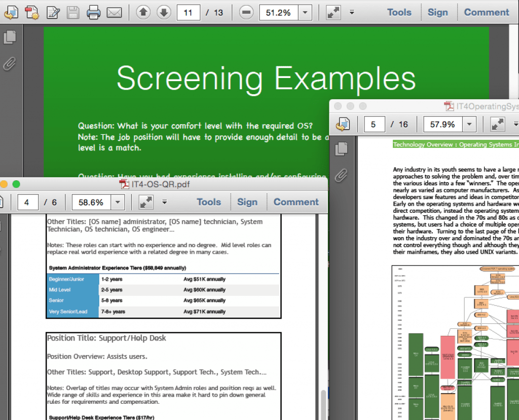Click Sign in the IT4-OS-QR window
The image size is (519, 420).
click(x=247, y=202)
